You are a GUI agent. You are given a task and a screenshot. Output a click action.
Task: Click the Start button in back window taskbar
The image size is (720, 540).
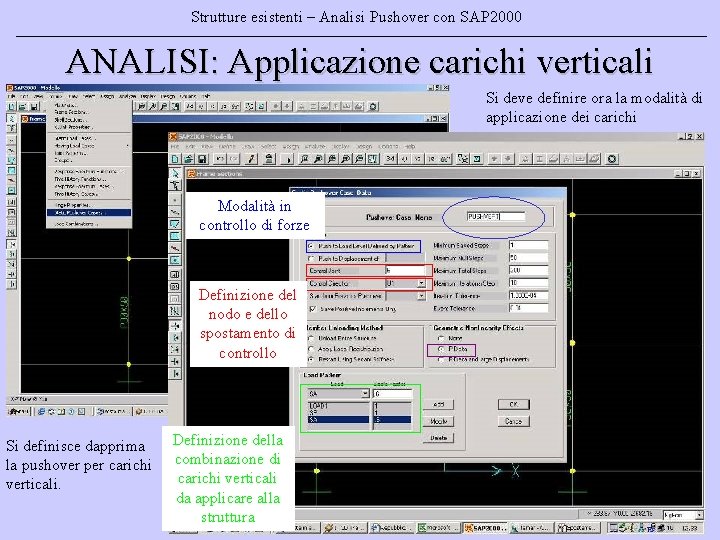tap(19, 411)
